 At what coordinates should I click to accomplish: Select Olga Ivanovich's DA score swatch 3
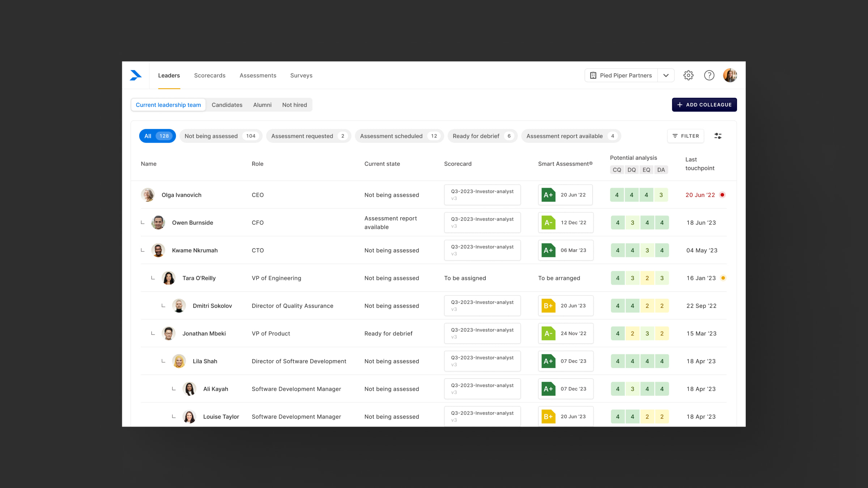661,195
